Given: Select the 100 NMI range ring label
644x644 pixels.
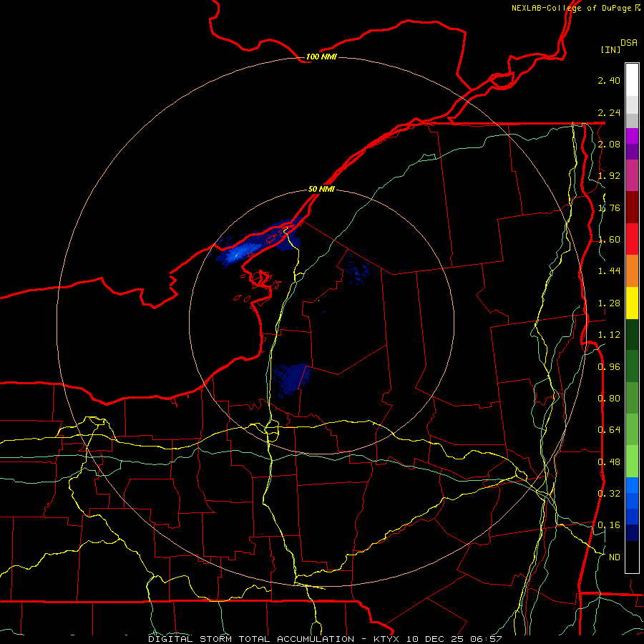Looking at the screenshot, I should coord(321,57).
